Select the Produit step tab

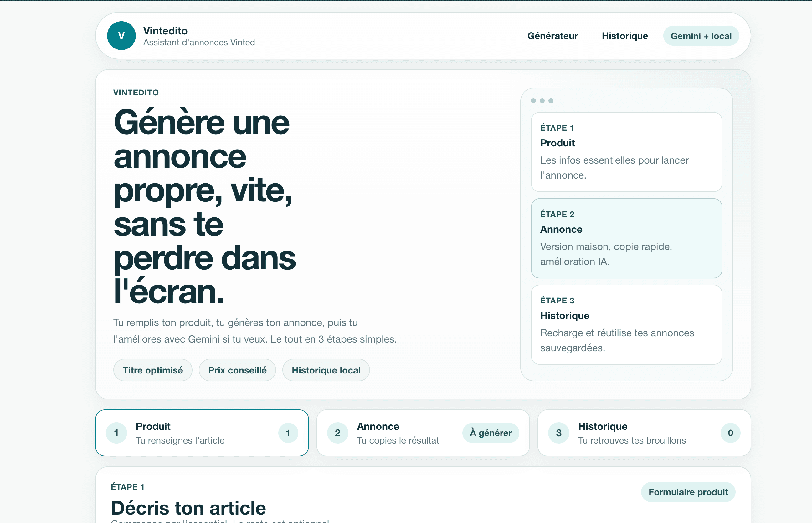(x=202, y=433)
